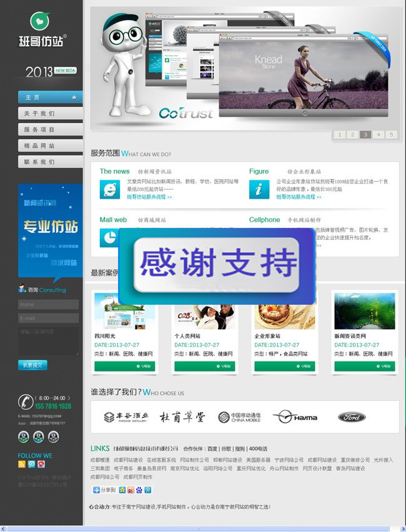Open the 在线客服系统 link

tap(161, 460)
